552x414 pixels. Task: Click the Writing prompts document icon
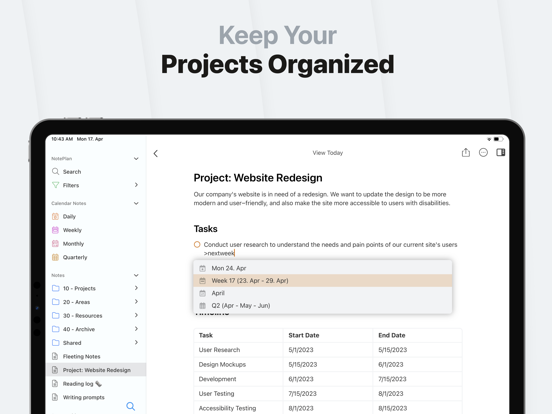55,397
